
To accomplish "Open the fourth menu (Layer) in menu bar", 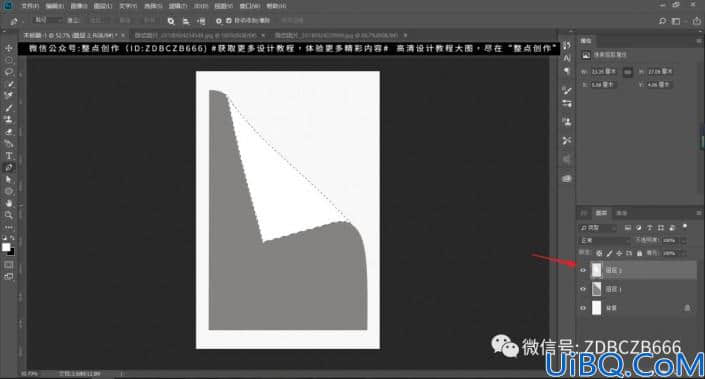I will click(103, 6).
